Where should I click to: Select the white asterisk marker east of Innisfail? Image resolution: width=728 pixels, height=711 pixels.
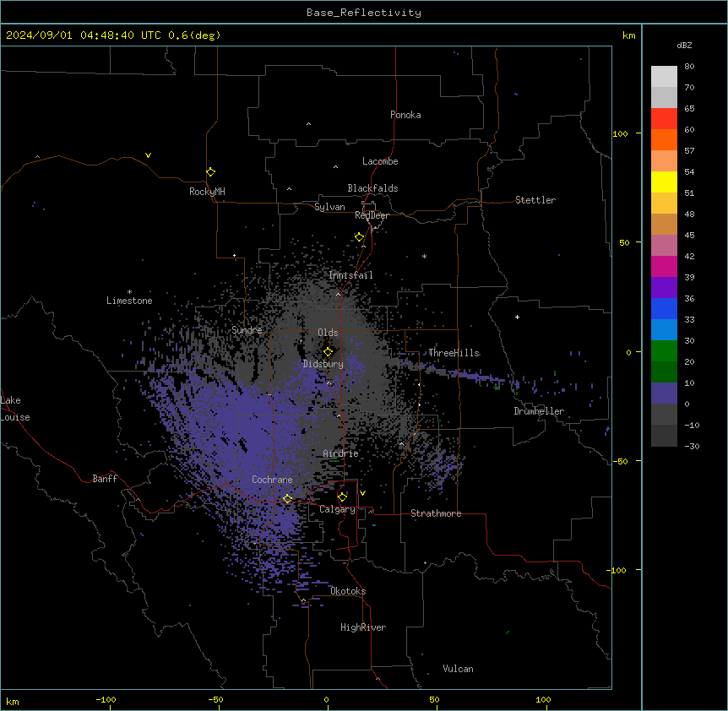click(424, 256)
